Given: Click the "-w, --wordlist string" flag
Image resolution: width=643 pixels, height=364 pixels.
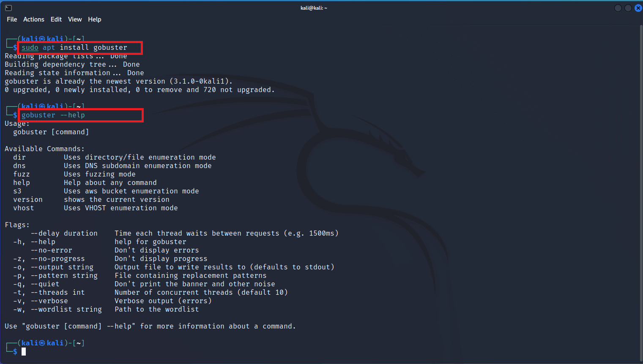Looking at the screenshot, I should 57,310.
